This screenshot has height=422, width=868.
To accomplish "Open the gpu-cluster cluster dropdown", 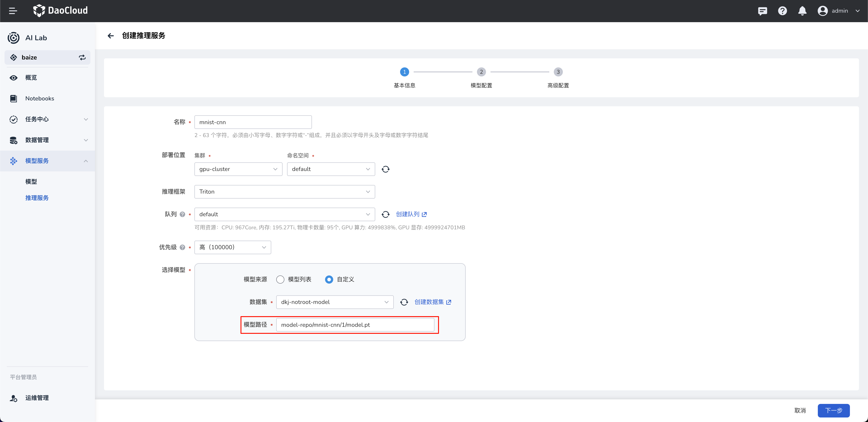I will coord(238,169).
